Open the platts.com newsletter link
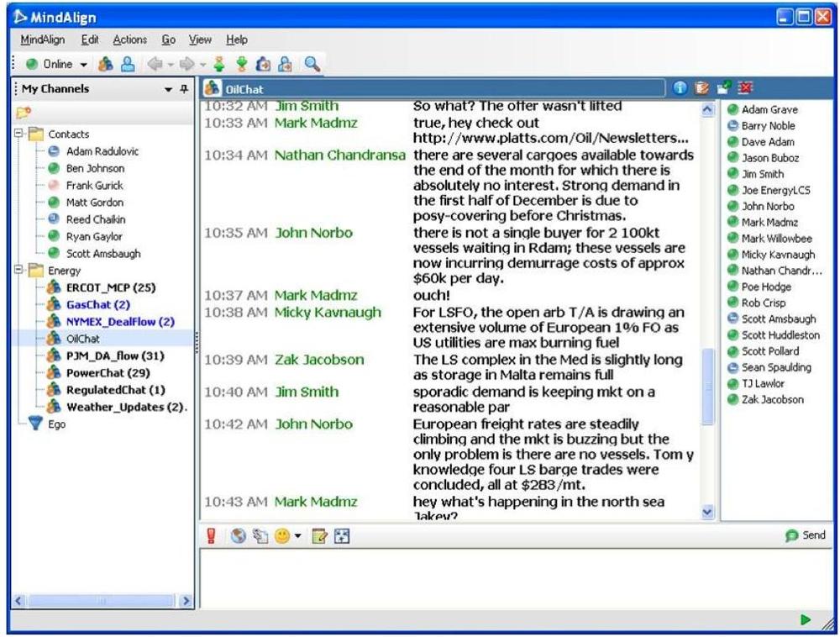The image size is (840, 637). pyautogui.click(x=551, y=138)
